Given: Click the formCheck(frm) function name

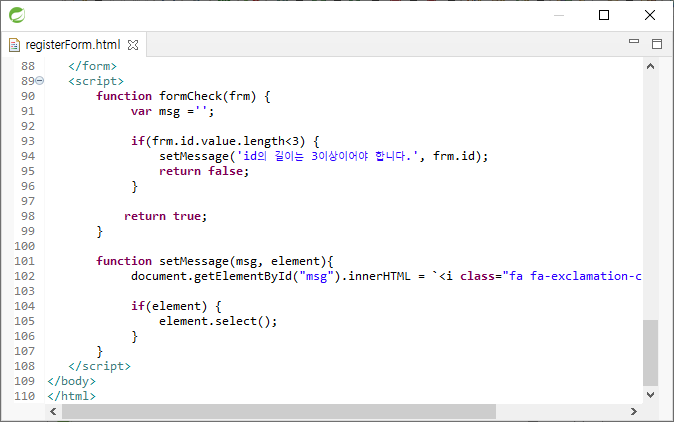Looking at the screenshot, I should 208,96.
